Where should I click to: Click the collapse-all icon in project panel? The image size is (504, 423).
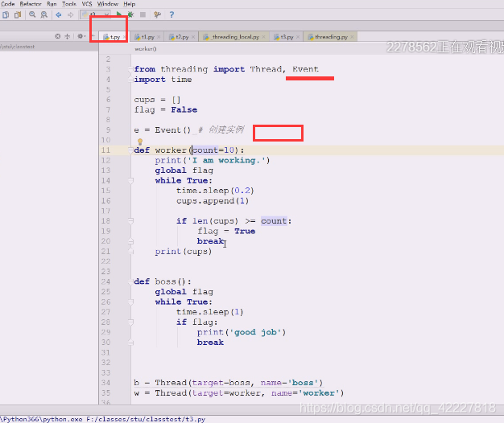point(67,36)
